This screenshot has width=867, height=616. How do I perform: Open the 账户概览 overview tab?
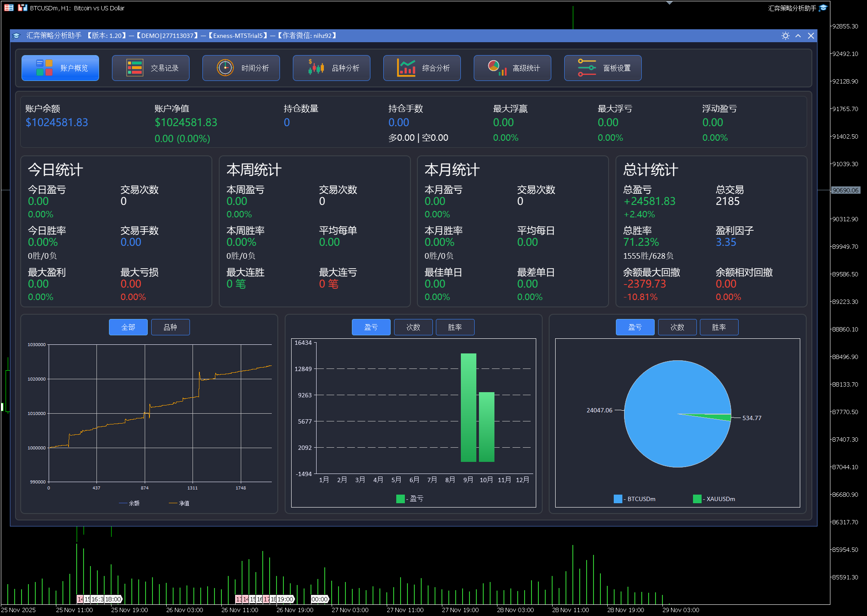[x=60, y=68]
